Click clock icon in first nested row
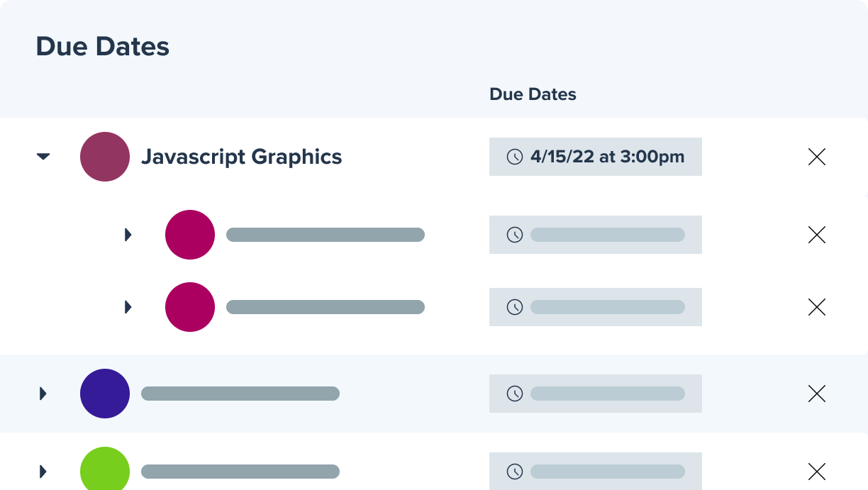This screenshot has height=490, width=868. coord(515,235)
